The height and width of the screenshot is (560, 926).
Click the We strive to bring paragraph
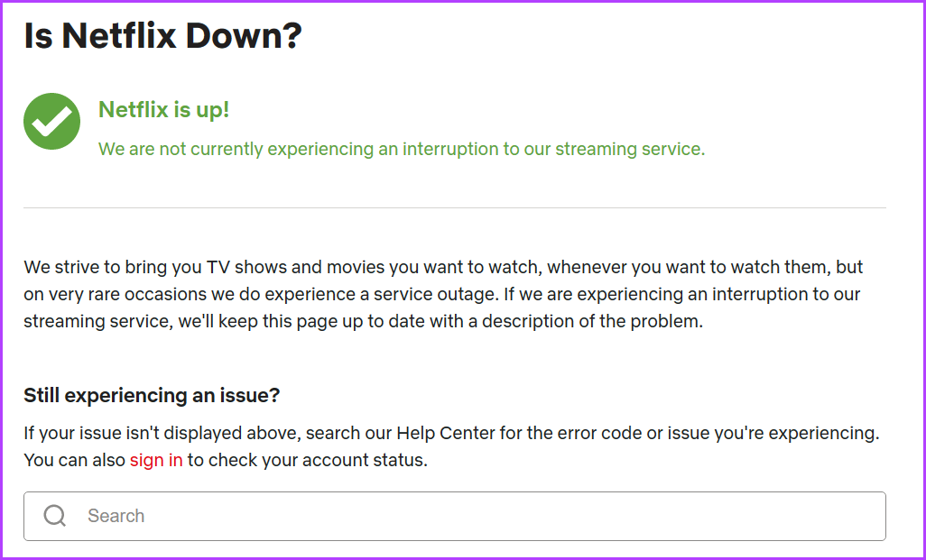click(x=443, y=295)
